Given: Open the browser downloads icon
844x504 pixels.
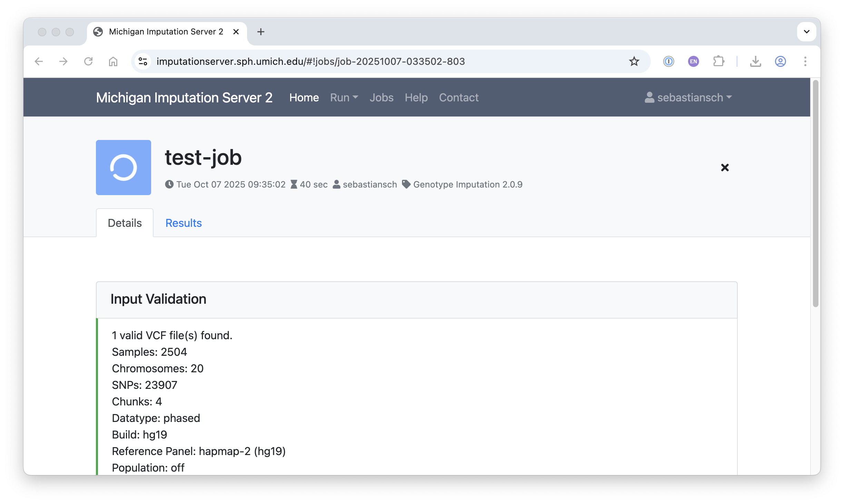Looking at the screenshot, I should coord(755,61).
